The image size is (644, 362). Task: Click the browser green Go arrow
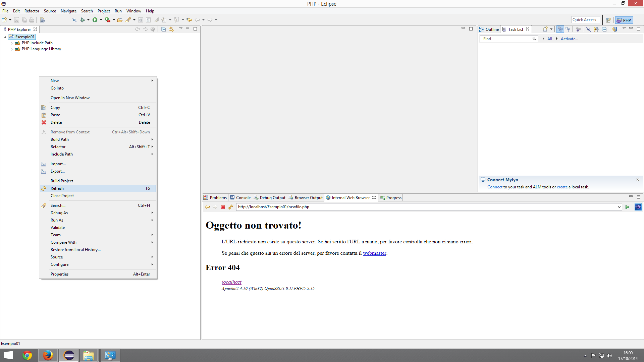click(x=627, y=207)
